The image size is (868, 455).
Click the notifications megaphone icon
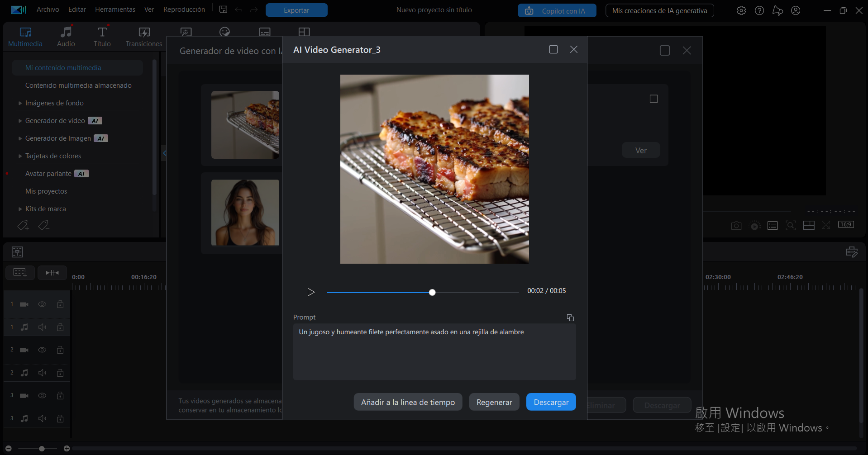tap(777, 10)
